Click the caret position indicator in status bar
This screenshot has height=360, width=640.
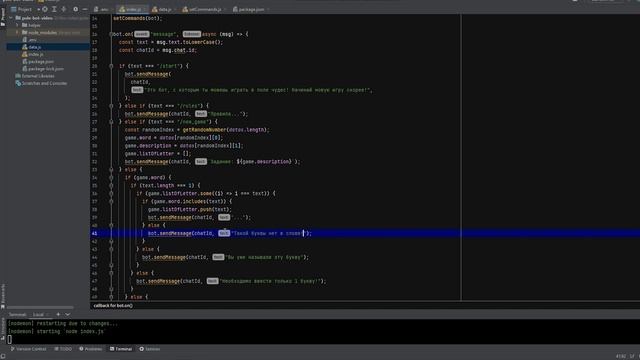pos(621,356)
